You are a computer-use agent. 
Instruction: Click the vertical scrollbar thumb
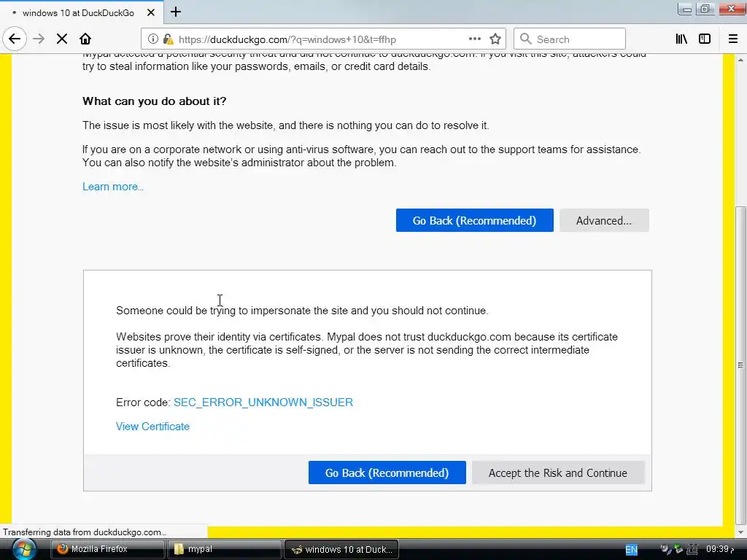tap(740, 365)
